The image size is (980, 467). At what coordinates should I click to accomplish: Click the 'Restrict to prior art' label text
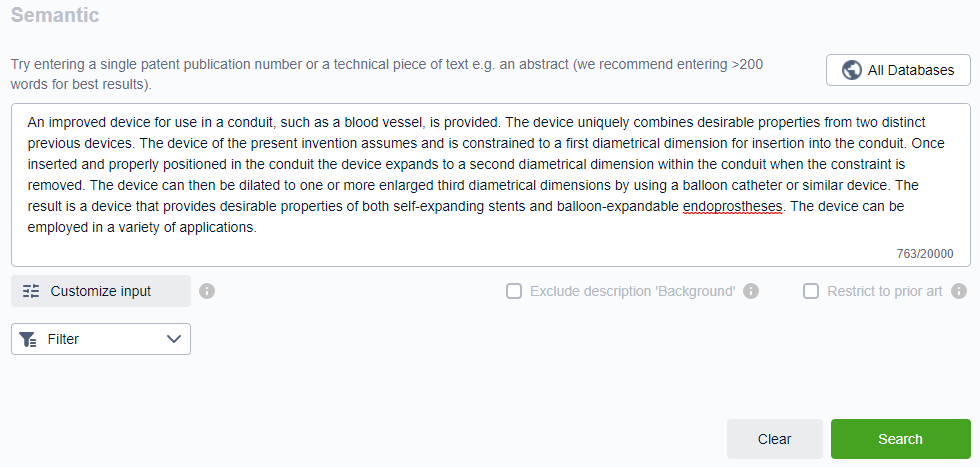click(x=884, y=291)
